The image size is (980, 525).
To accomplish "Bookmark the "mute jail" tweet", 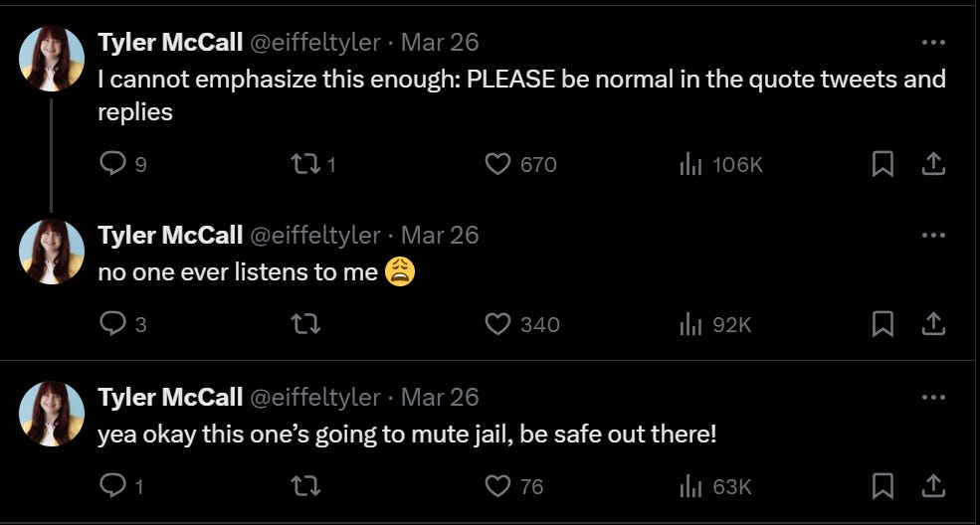I will (x=882, y=486).
